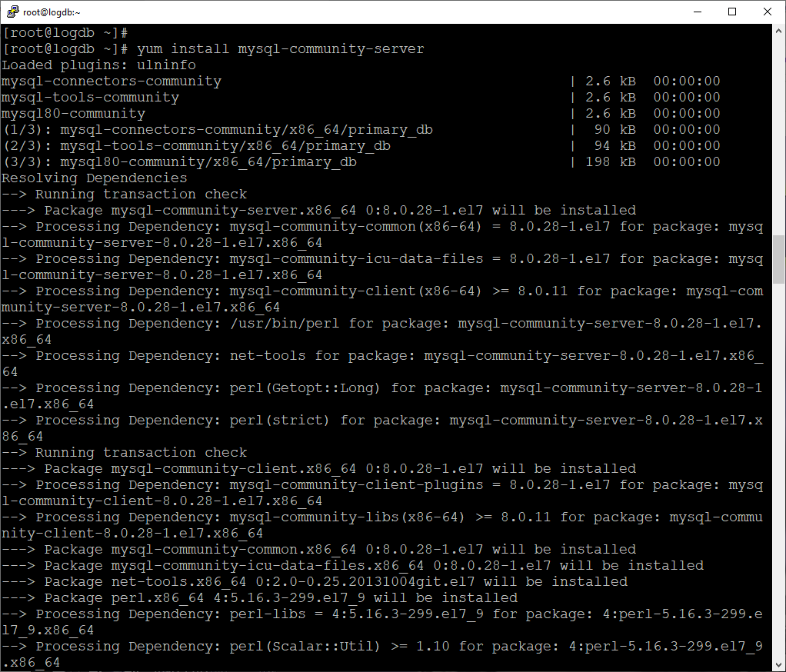The height and width of the screenshot is (672, 786).
Task: Click the 'yum install mysql-community-server' command text
Action: tap(280, 49)
